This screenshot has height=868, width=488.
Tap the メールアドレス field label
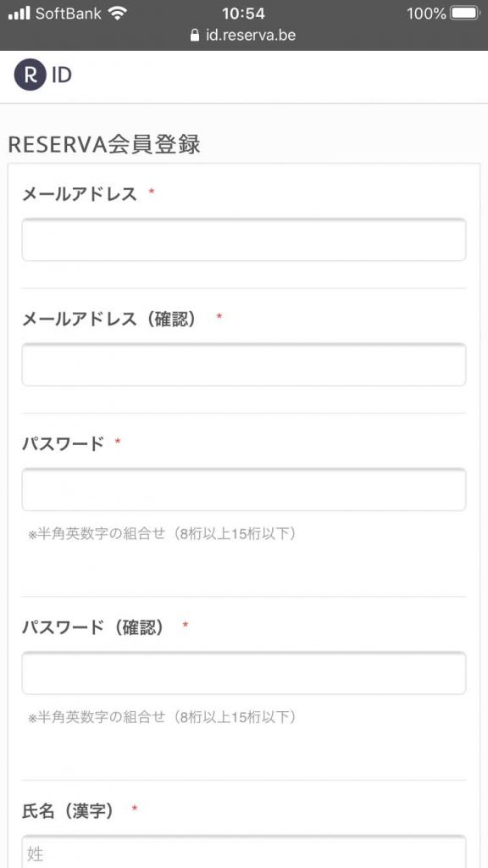79,194
